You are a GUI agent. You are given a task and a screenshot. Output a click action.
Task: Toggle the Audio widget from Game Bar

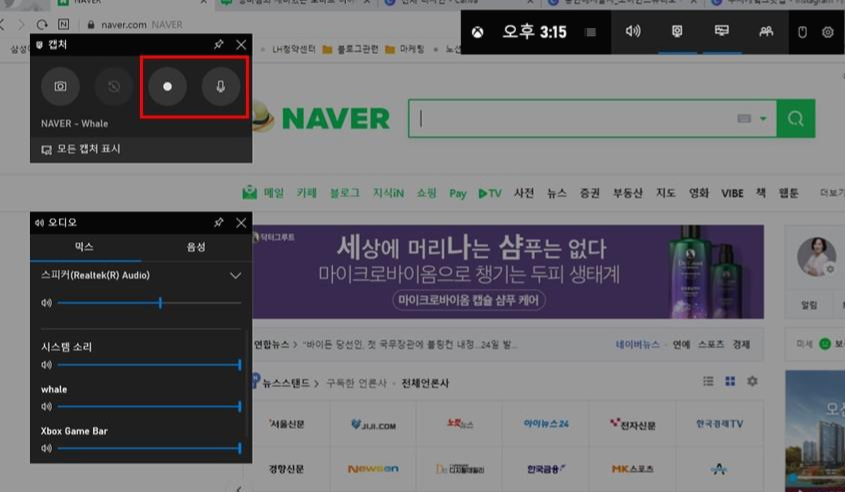(633, 31)
